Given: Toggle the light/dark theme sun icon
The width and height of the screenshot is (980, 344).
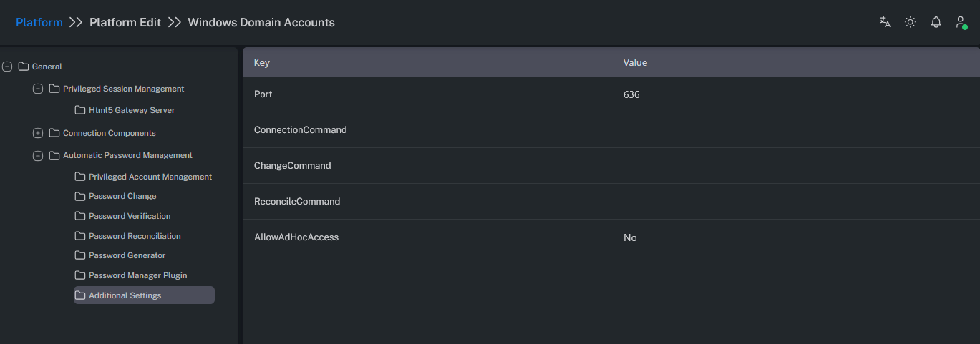Looking at the screenshot, I should point(910,22).
